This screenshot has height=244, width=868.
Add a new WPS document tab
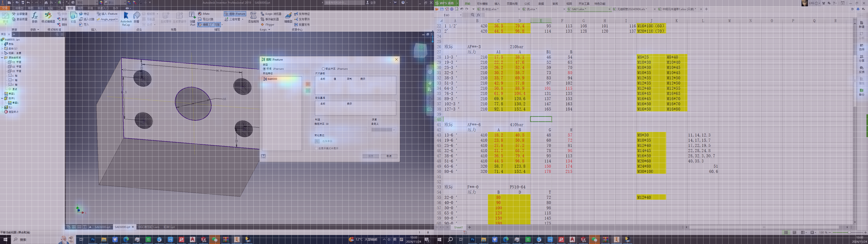(x=706, y=9)
